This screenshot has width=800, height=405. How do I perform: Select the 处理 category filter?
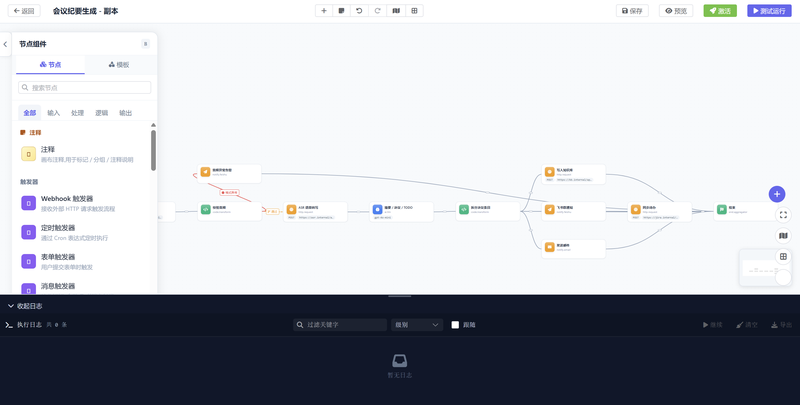tap(78, 113)
